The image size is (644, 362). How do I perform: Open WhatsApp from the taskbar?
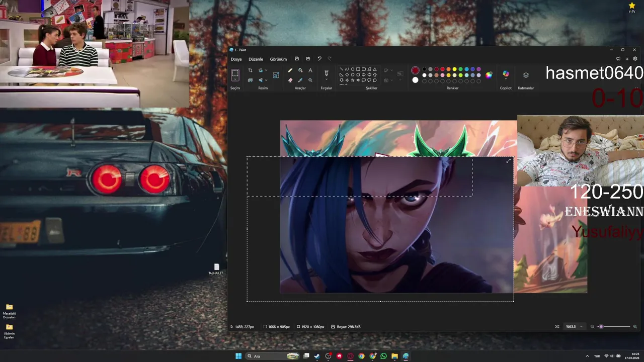[383, 356]
